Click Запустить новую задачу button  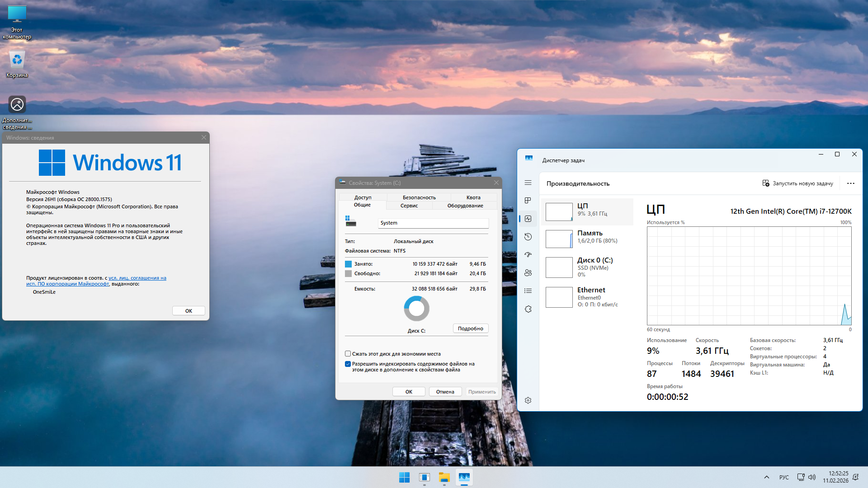[x=797, y=183]
